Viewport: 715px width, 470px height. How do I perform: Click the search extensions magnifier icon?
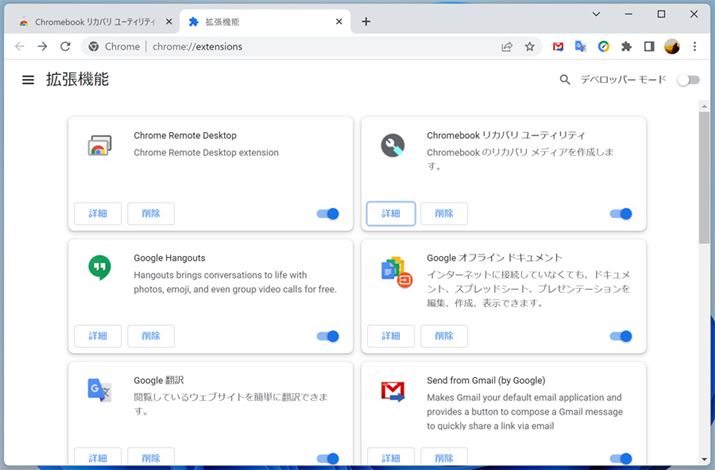tap(566, 80)
